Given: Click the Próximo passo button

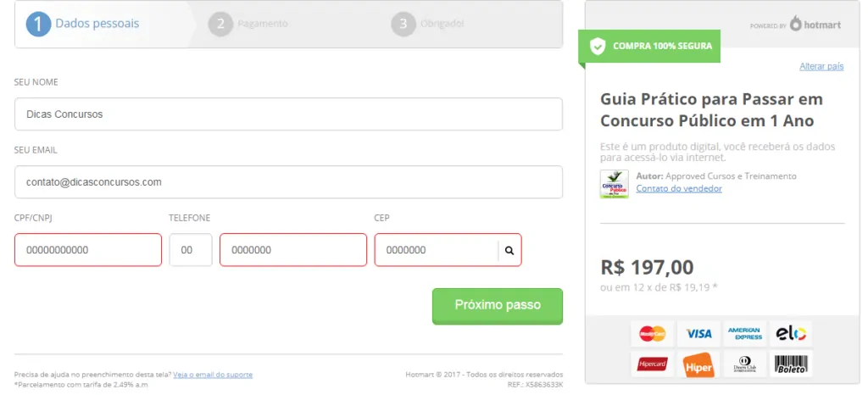Looking at the screenshot, I should (497, 306).
